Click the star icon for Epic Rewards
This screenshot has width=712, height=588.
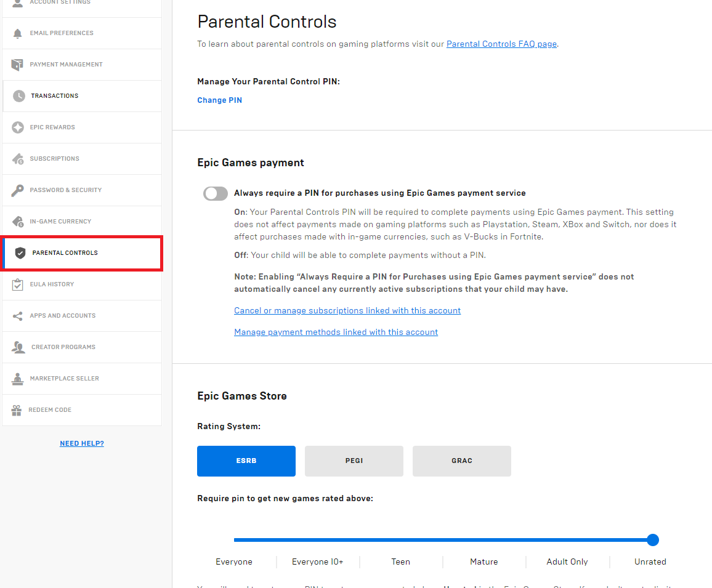tap(18, 127)
